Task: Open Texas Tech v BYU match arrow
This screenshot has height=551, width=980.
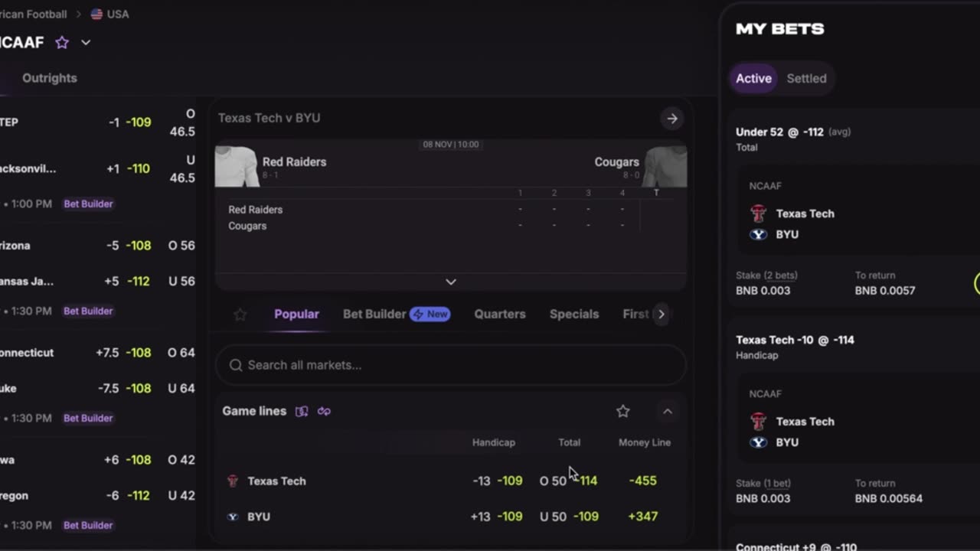Action: (672, 119)
